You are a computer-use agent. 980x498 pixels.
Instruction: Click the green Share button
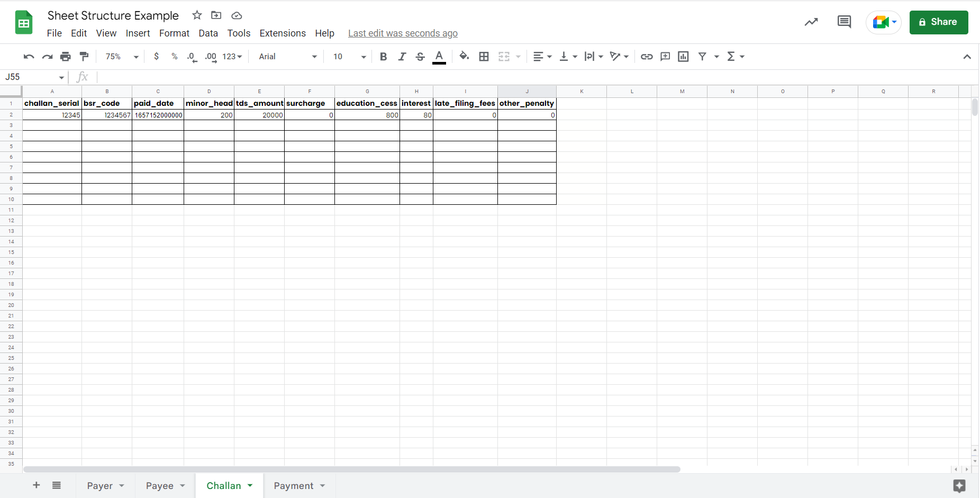click(x=938, y=22)
